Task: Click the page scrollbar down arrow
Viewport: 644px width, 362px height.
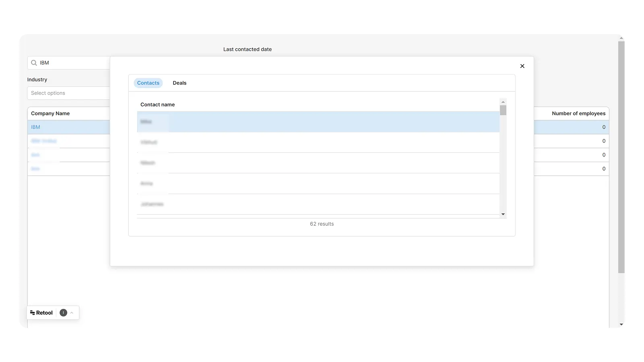Action: (x=621, y=324)
